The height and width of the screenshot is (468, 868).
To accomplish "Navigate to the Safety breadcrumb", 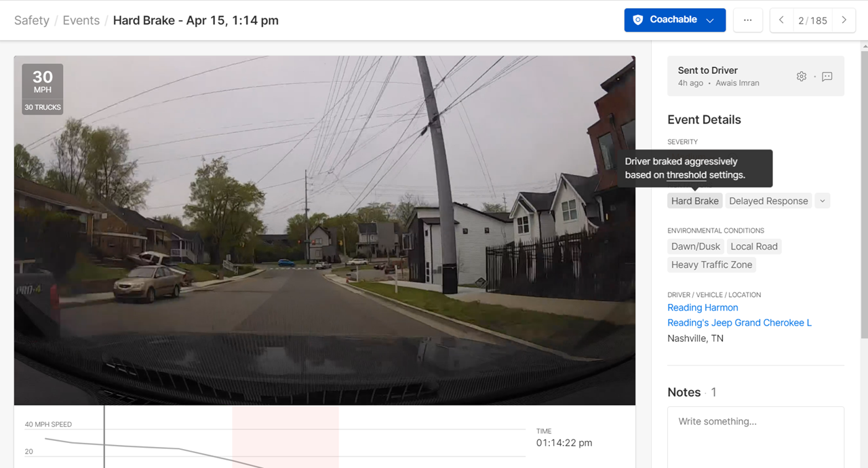I will (32, 20).
